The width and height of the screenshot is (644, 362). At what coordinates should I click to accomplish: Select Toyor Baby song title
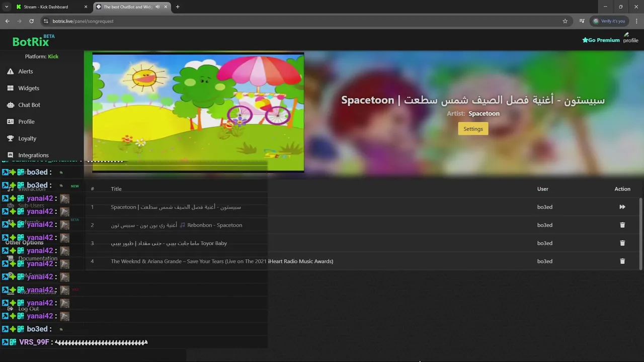tap(169, 243)
